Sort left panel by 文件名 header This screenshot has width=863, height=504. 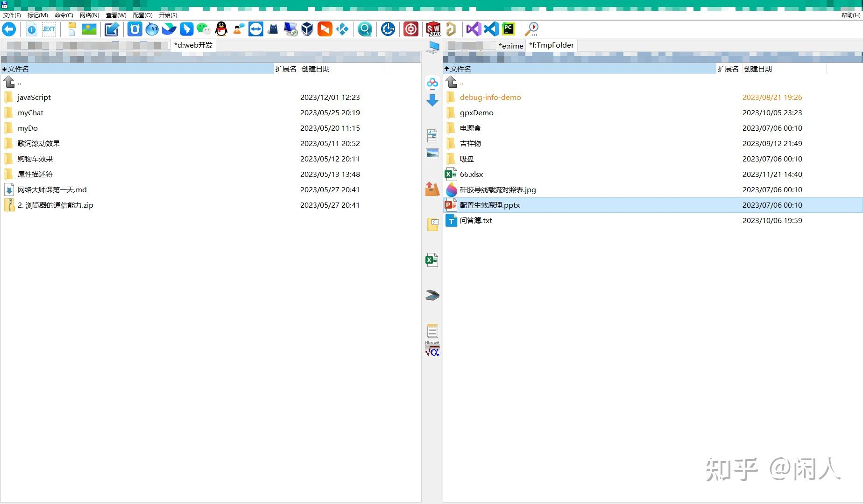click(137, 69)
